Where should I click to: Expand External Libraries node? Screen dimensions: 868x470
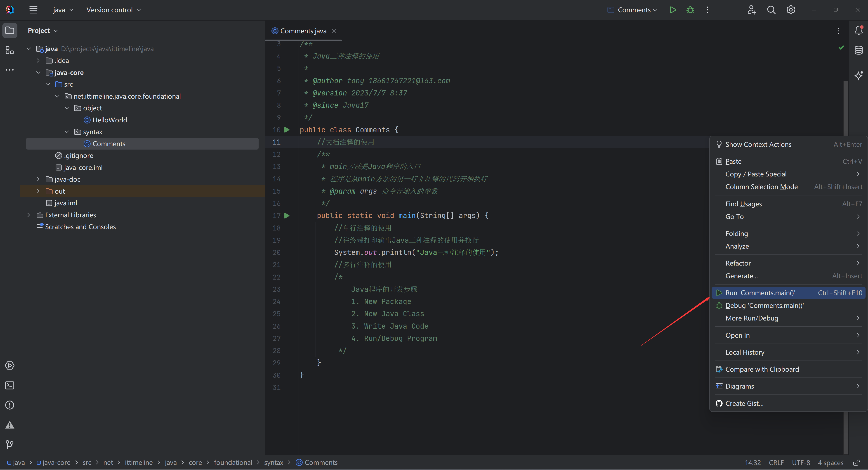[29, 215]
